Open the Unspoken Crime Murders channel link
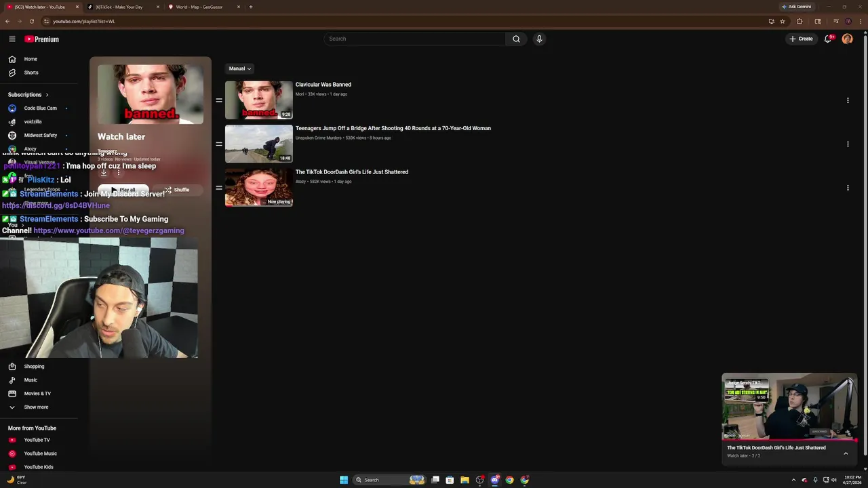 319,138
